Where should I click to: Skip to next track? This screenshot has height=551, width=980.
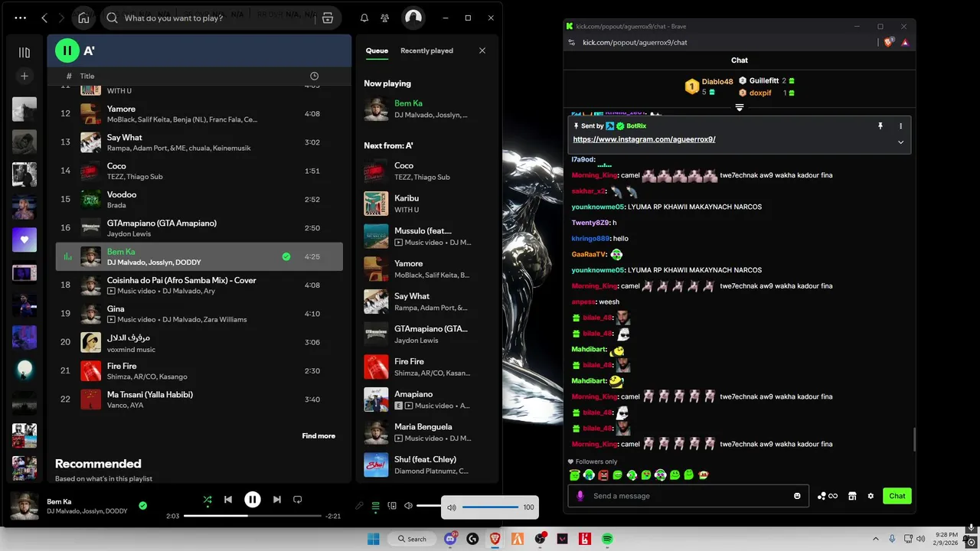277,500
